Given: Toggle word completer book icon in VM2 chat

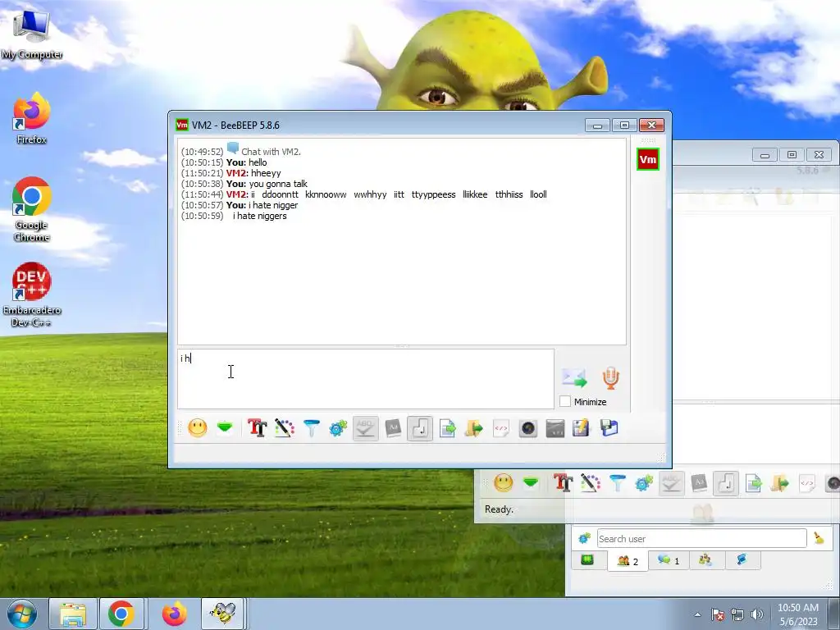Looking at the screenshot, I should 393,428.
